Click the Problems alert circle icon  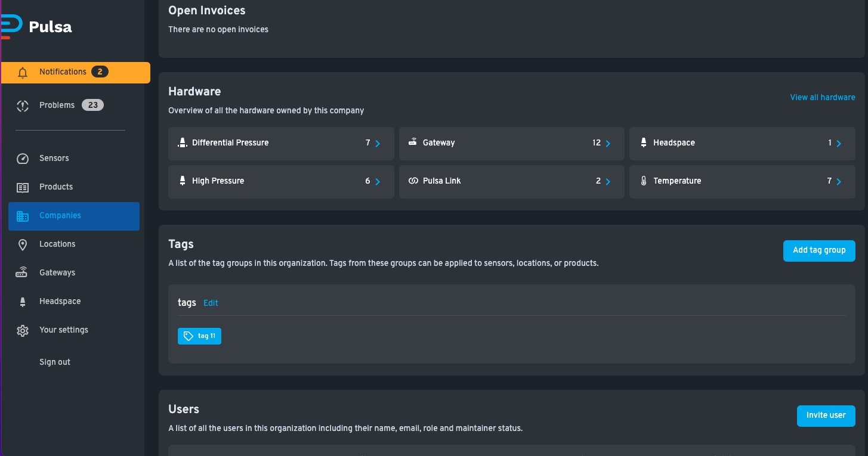coord(23,106)
